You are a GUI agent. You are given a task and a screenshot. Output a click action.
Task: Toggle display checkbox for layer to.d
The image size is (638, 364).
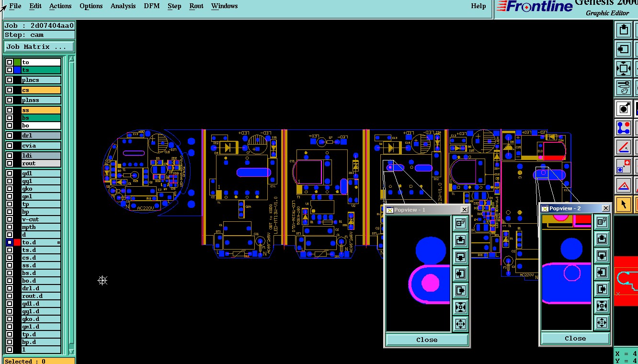pyautogui.click(x=10, y=242)
